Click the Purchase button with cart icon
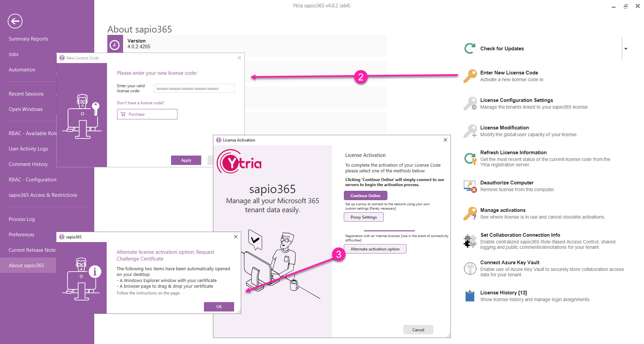644x344 pixels. coord(147,114)
